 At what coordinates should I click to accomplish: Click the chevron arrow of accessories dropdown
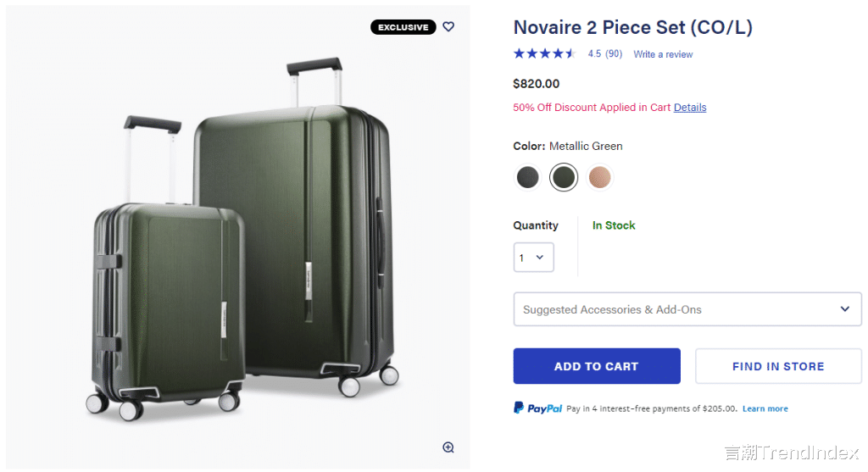click(845, 308)
